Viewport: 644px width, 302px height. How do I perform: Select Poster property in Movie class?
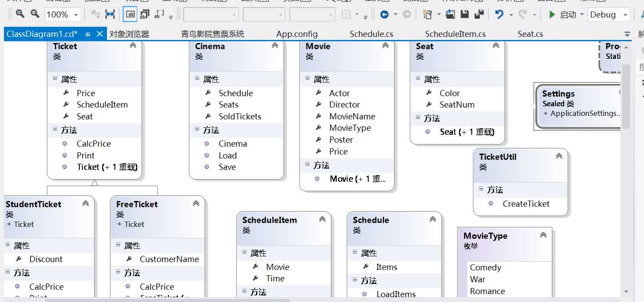(341, 140)
